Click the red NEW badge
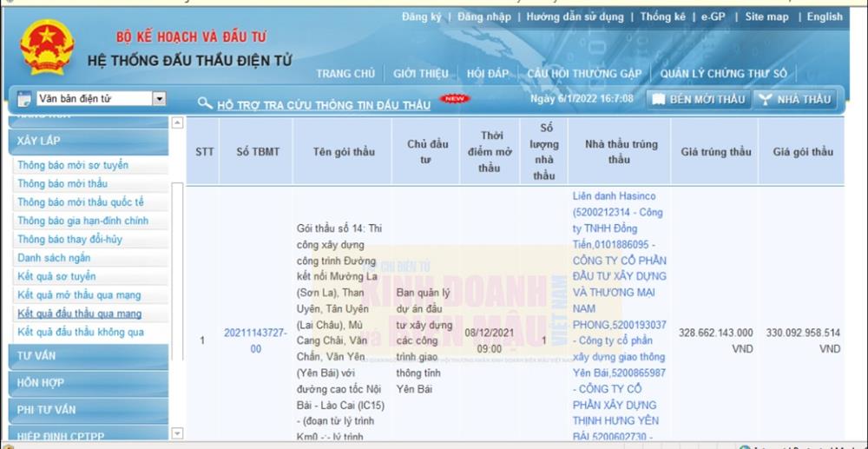Image resolution: width=868 pixels, height=449 pixels. pos(454,99)
